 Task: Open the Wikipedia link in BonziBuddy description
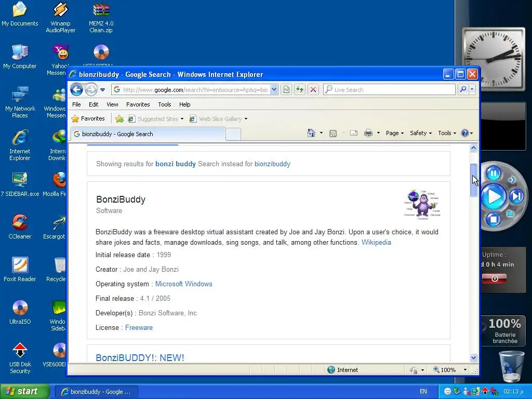[376, 242]
